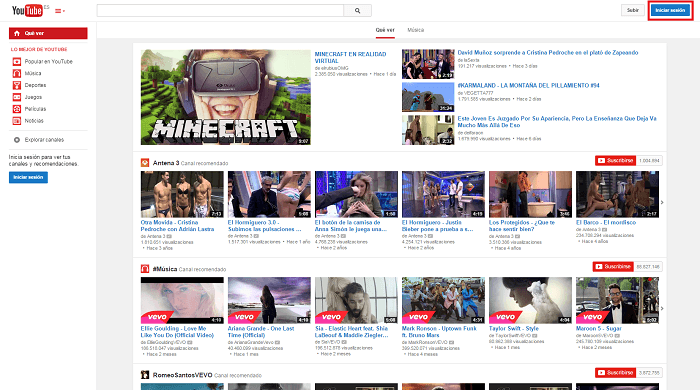Image resolution: width=700 pixels, height=390 pixels.
Task: Click the Popular en YouTube icon
Action: [17, 62]
